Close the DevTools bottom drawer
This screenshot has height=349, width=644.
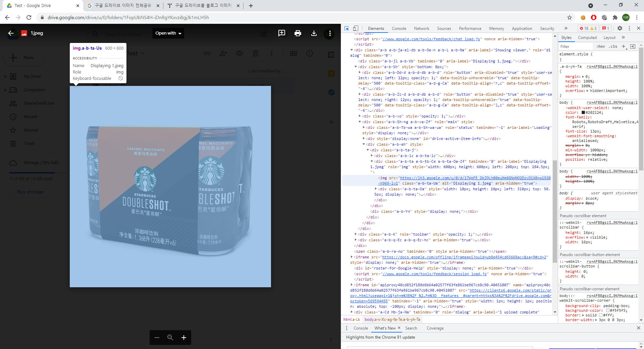638,328
